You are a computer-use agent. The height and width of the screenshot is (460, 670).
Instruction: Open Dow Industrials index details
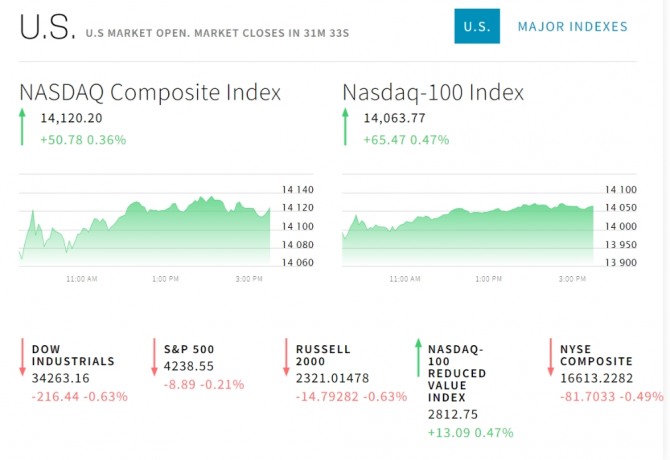(x=73, y=355)
